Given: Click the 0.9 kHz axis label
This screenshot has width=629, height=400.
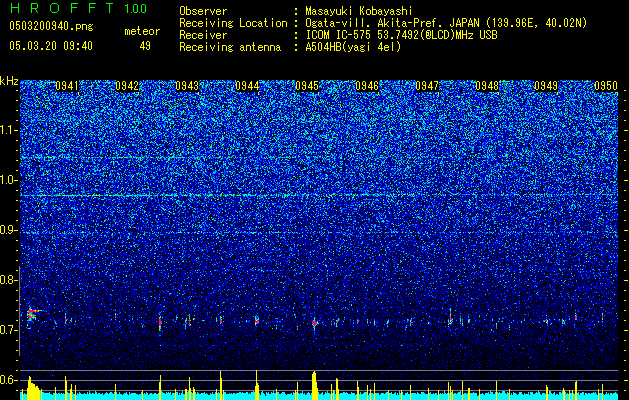Looking at the screenshot, I should point(9,230).
